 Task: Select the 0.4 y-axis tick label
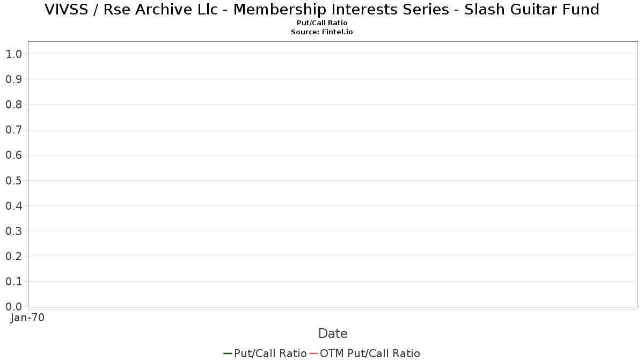(x=13, y=206)
